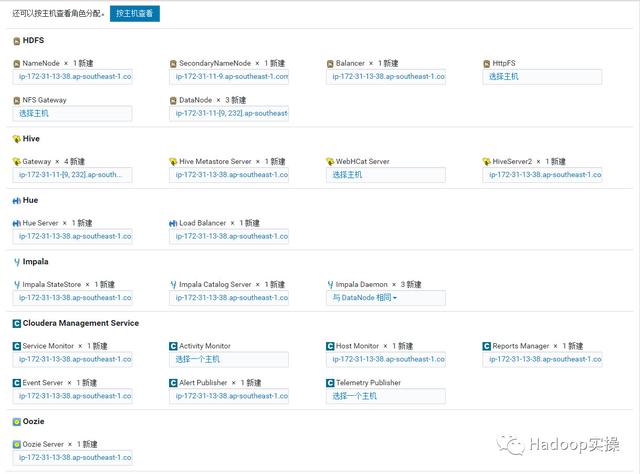Click the Impala section icon
This screenshot has width=640, height=474.
point(17,262)
